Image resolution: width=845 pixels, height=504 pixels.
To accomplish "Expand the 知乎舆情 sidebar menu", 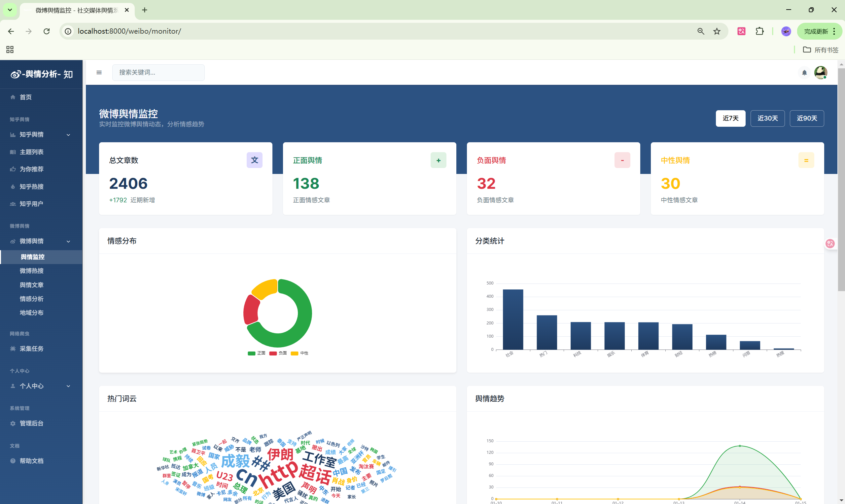I will tap(41, 134).
